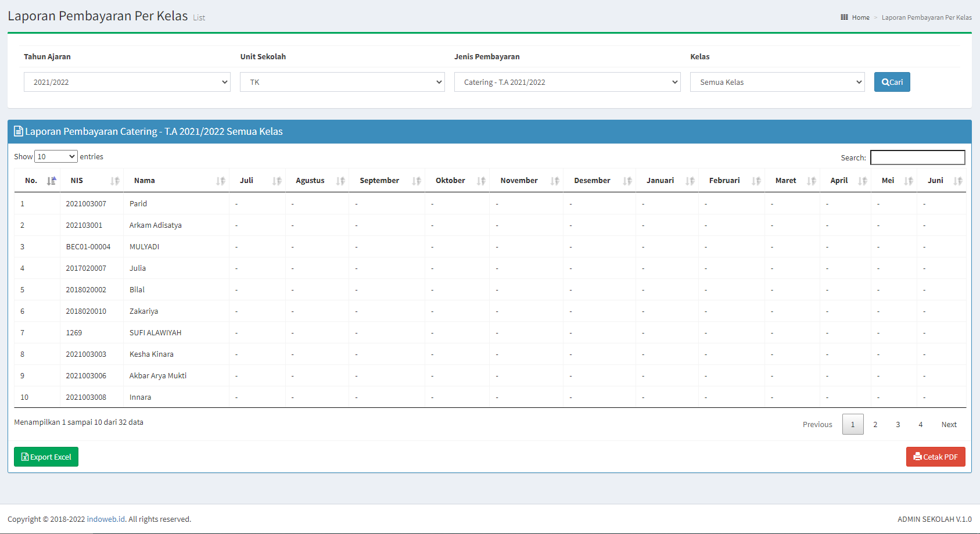Click Next pagination link
Viewport: 980px width, 534px height.
click(949, 424)
